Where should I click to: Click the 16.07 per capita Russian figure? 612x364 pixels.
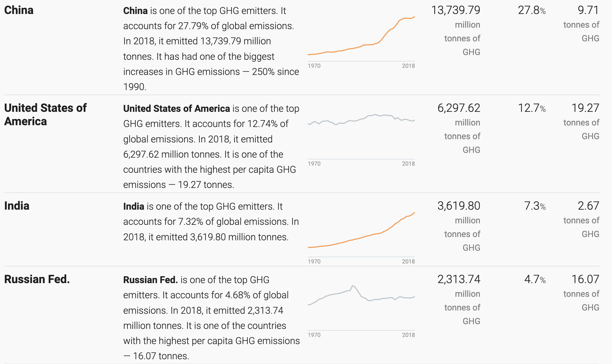[x=585, y=280]
